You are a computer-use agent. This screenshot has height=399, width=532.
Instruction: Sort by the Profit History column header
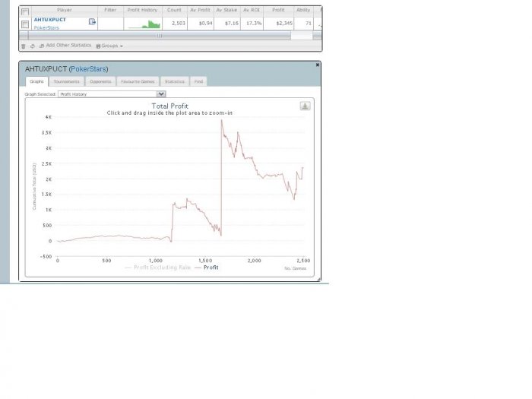pyautogui.click(x=143, y=10)
